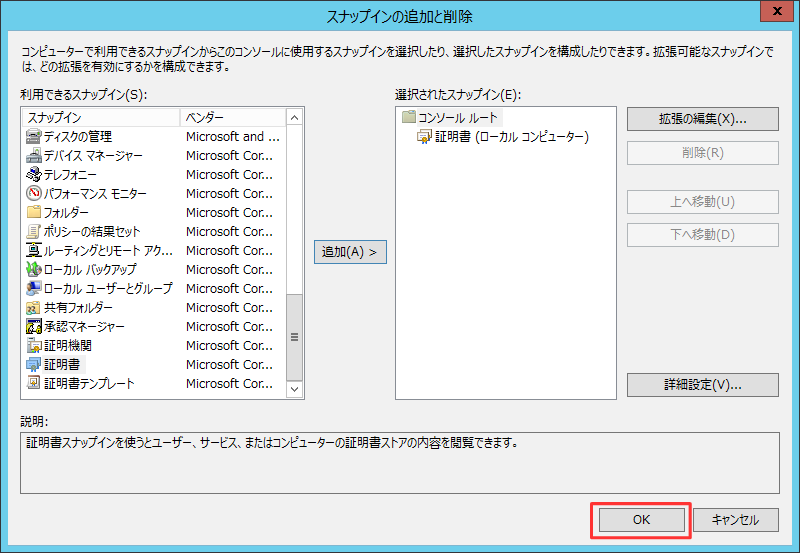Click the ディスクの管理 snap-in icon
This screenshot has height=553, width=800.
34,136
